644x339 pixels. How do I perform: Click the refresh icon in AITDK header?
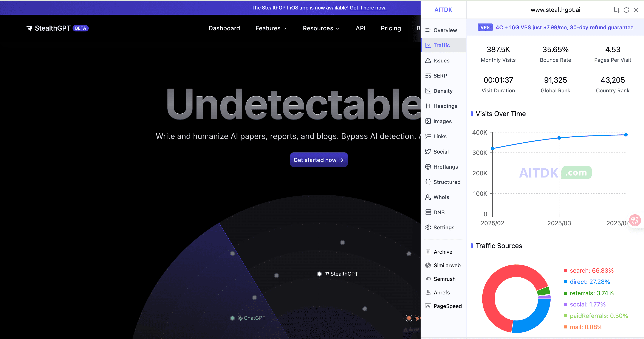click(626, 10)
